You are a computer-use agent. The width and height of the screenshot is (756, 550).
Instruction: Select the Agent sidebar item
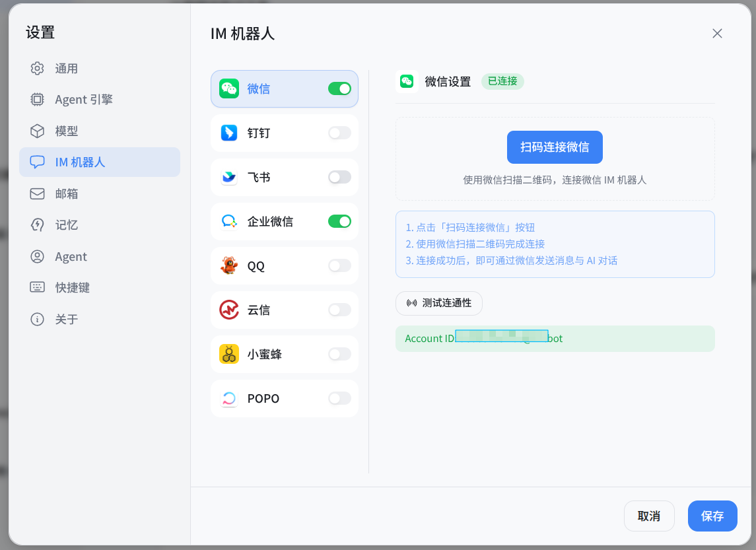[x=99, y=256]
